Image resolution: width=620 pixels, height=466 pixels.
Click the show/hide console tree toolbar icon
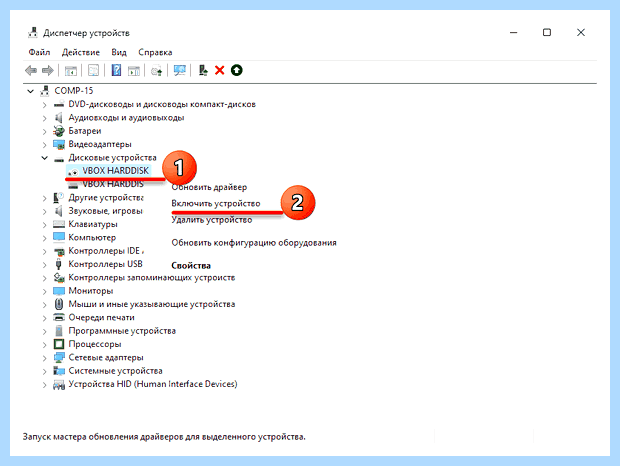(x=71, y=71)
